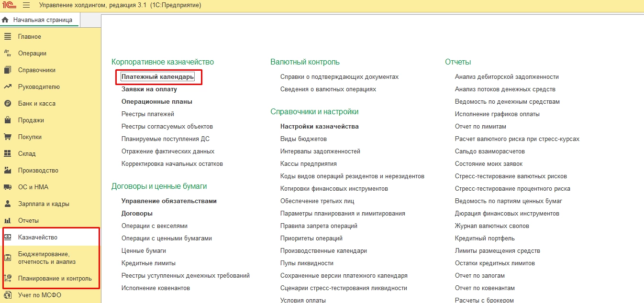Click Корпоративное казначейство heading
Image resolution: width=644 pixels, height=303 pixels.
click(163, 62)
